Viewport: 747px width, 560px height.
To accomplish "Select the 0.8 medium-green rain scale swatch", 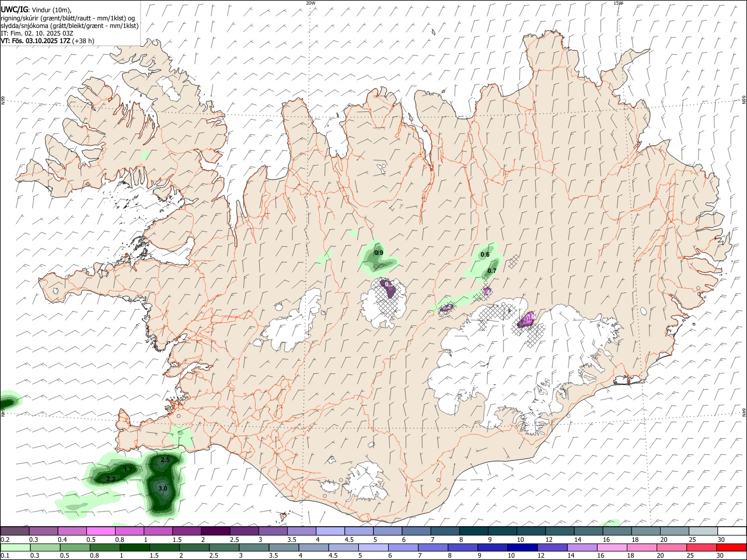I will [x=105, y=547].
